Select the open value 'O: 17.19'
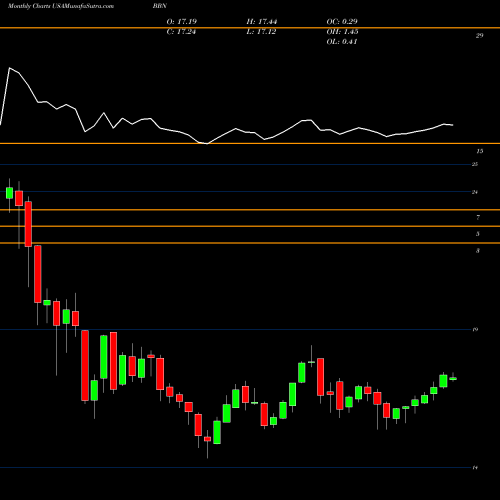The width and height of the screenshot is (500, 500). coord(182,22)
